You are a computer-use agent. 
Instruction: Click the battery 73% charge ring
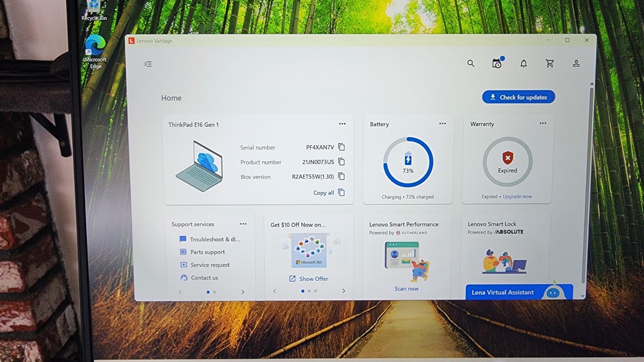pyautogui.click(x=408, y=162)
